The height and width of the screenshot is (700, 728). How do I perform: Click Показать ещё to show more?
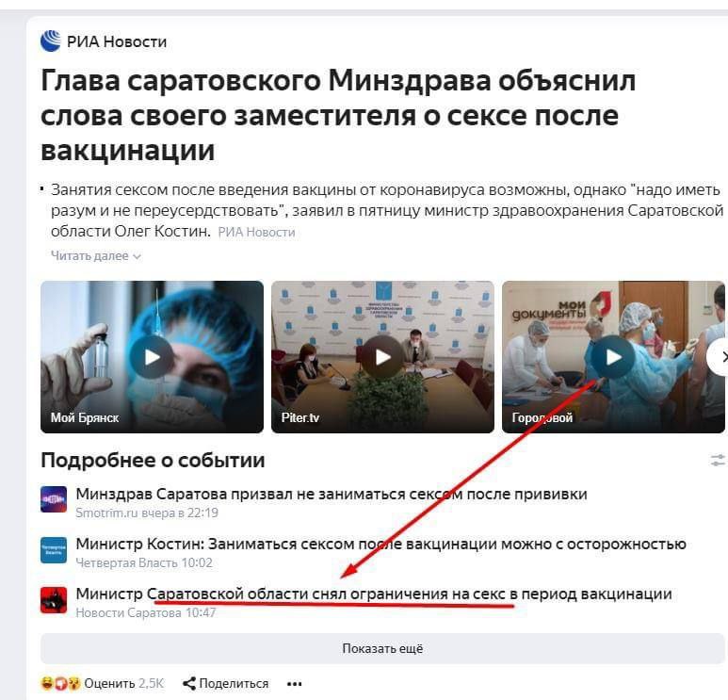382,648
